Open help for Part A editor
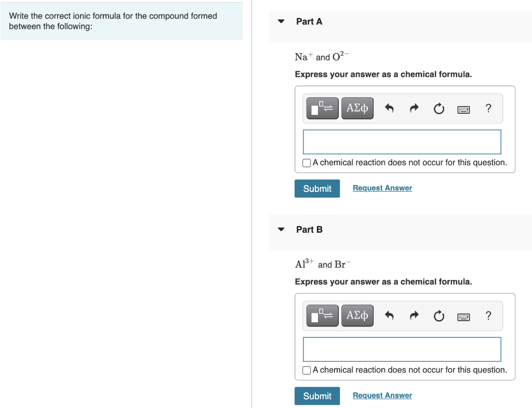 [488, 108]
